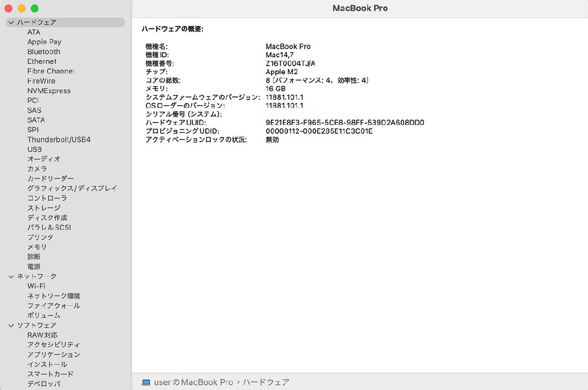Select プリンタ in the sidebar
This screenshot has height=390, width=588.
coord(40,237)
